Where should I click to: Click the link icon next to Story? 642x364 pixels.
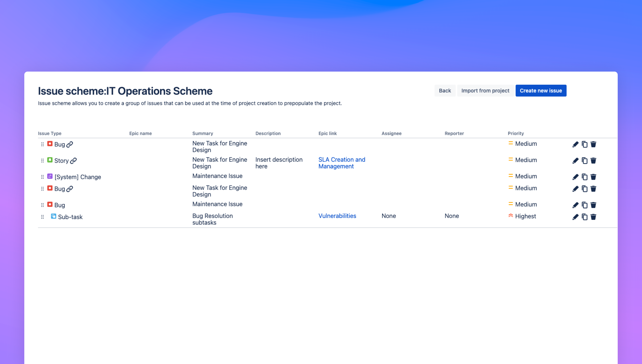pyautogui.click(x=73, y=161)
